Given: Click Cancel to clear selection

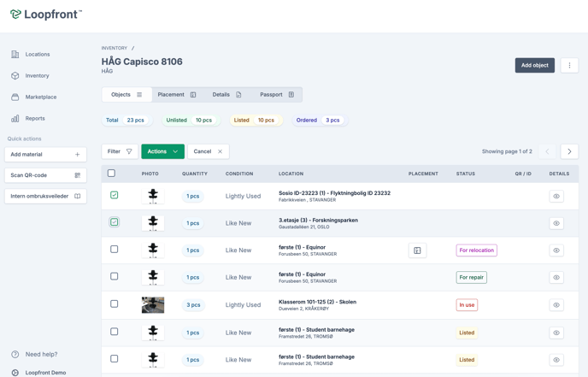Looking at the screenshot, I should tap(209, 151).
